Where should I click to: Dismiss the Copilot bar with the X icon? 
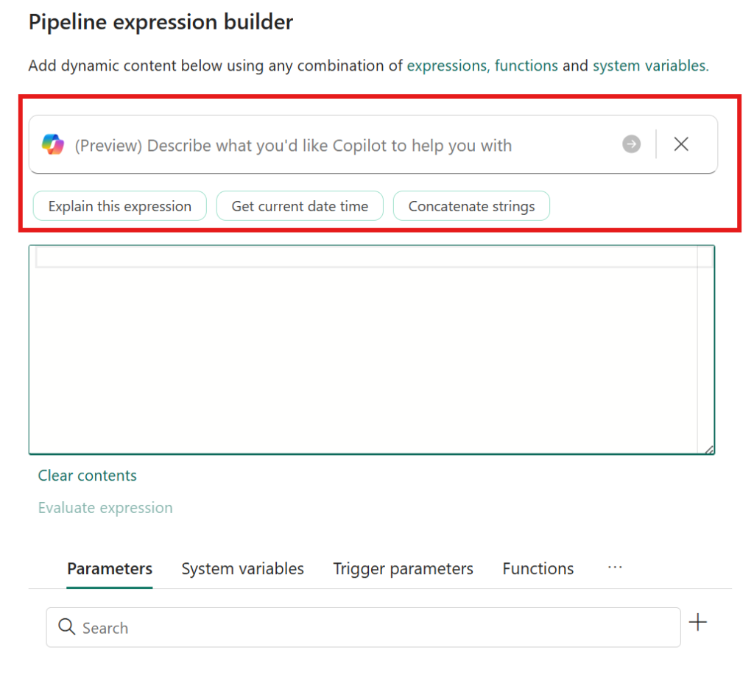click(681, 144)
